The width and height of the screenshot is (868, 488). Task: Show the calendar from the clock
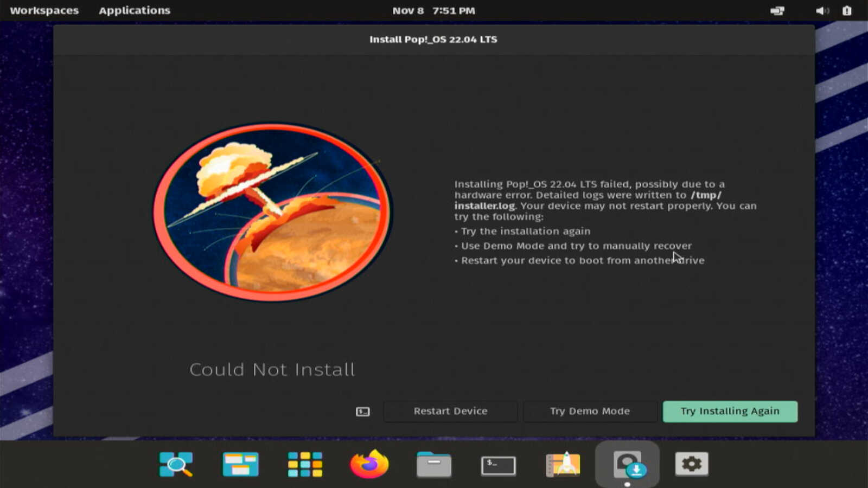click(x=434, y=10)
